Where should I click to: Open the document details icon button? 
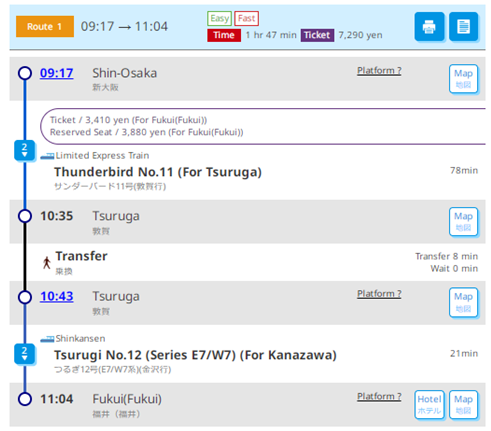[x=464, y=27]
